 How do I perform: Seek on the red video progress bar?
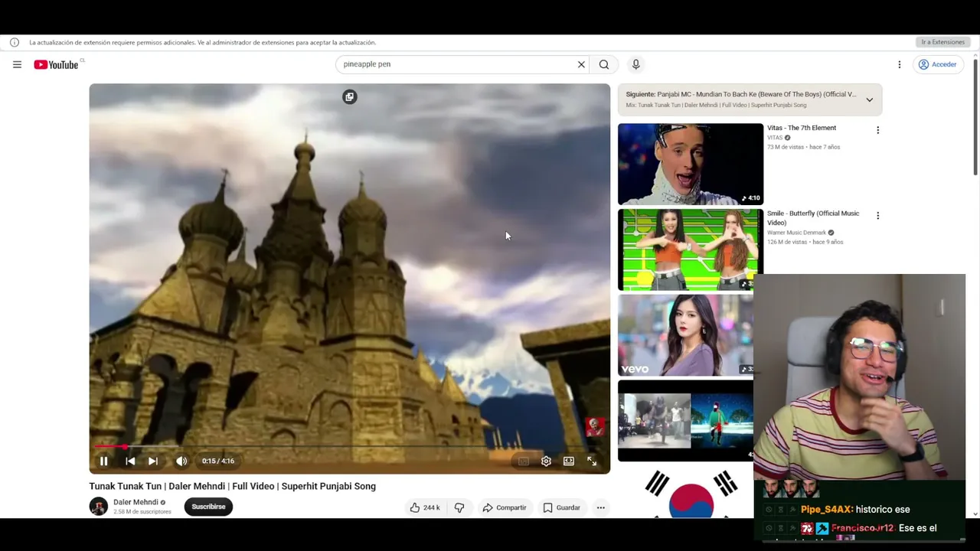tap(350, 446)
